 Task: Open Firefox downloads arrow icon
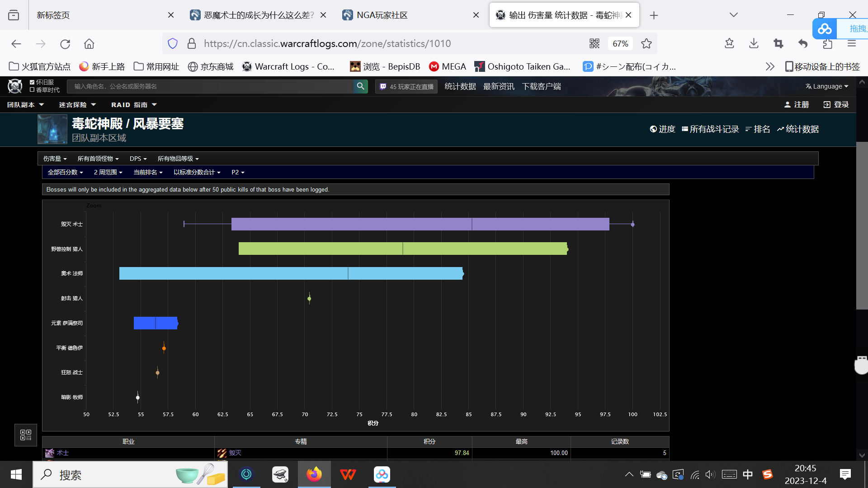(754, 43)
